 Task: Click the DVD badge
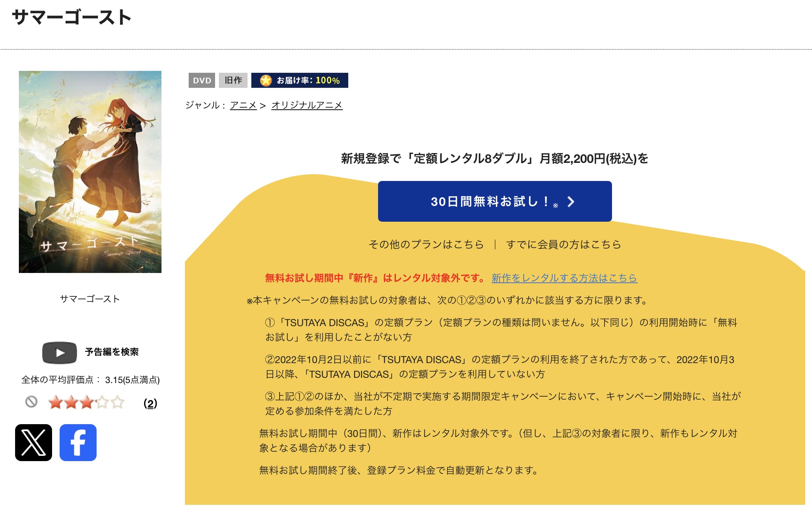(202, 80)
